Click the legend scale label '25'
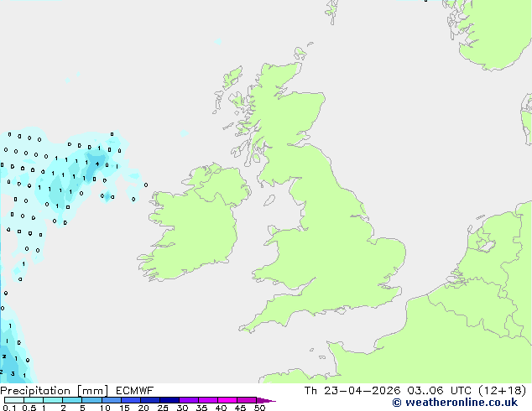The width and height of the screenshot is (532, 411). [163, 408]
